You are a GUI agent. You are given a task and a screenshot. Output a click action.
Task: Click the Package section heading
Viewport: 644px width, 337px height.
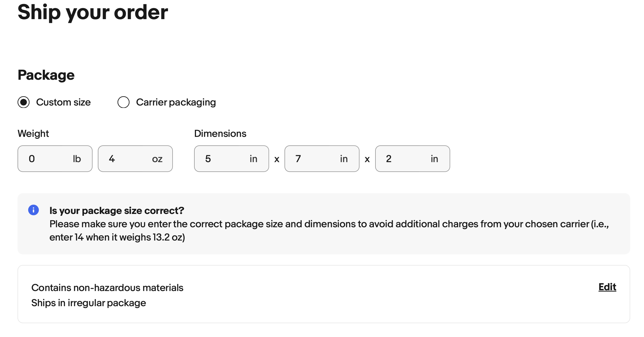pos(46,75)
